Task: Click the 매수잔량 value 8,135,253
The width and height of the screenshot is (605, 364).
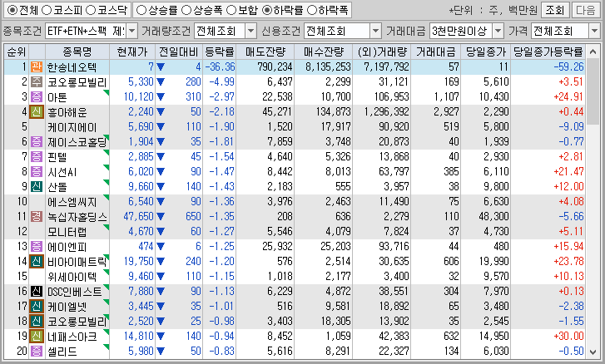Action: [329, 67]
